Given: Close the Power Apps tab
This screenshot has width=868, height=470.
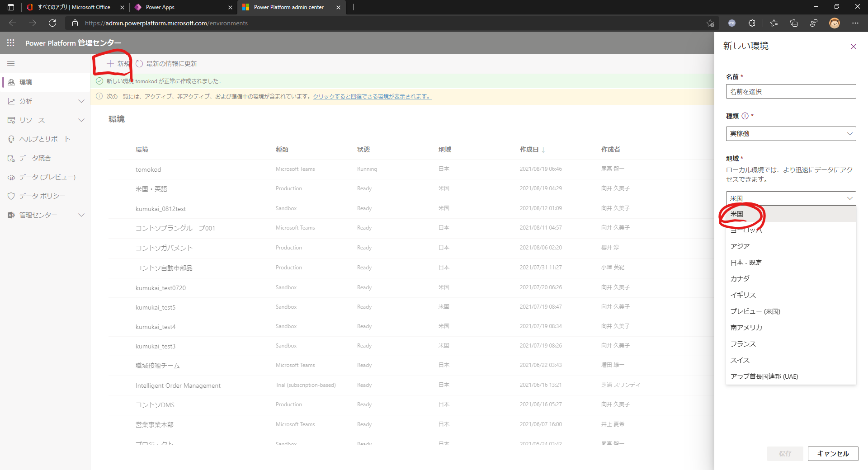Looking at the screenshot, I should pos(230,7).
